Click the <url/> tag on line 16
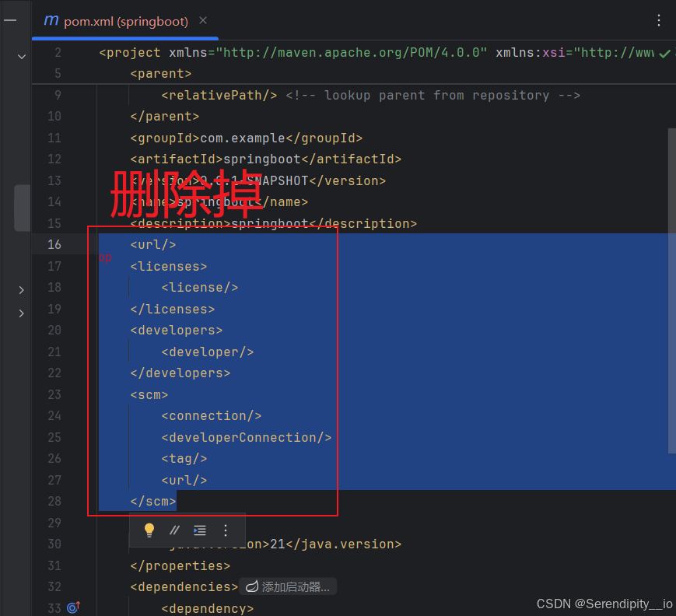676x616 pixels. pos(153,245)
